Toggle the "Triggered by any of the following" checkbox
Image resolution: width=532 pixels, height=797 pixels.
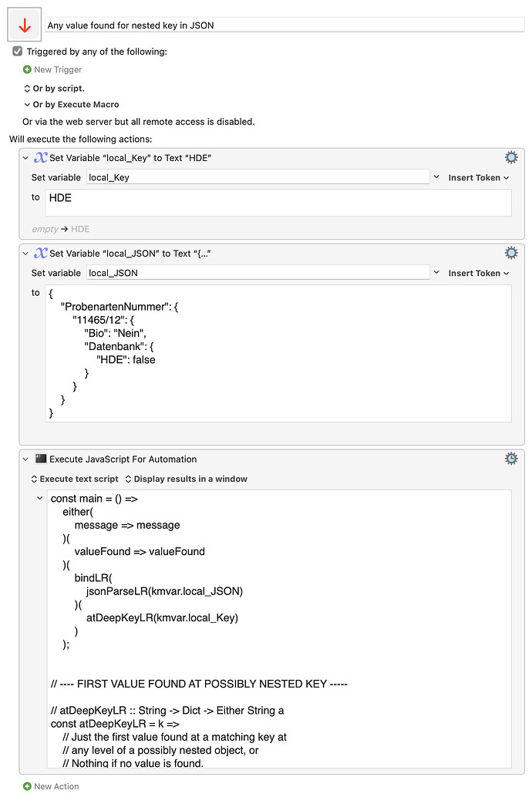(x=18, y=52)
